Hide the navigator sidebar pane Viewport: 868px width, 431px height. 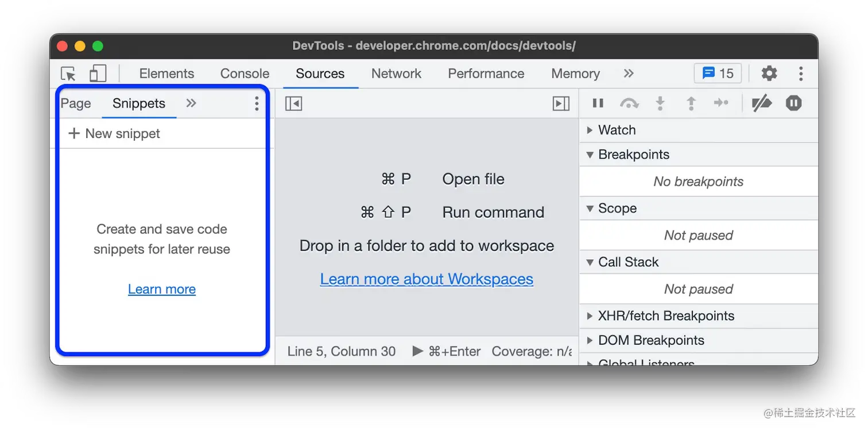point(293,103)
